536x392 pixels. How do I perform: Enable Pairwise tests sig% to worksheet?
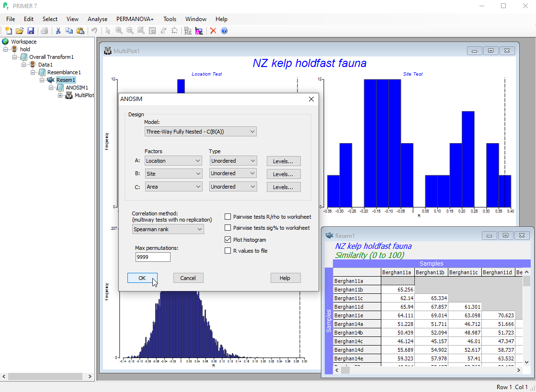228,228
